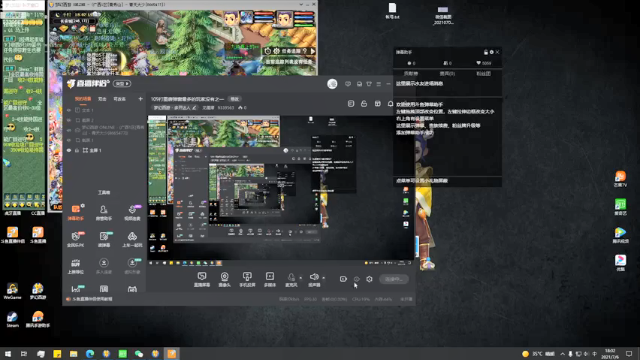640x360 pixels.
Task: Toggle the lock icon in the 弹幕助手 panel
Action: point(485,52)
